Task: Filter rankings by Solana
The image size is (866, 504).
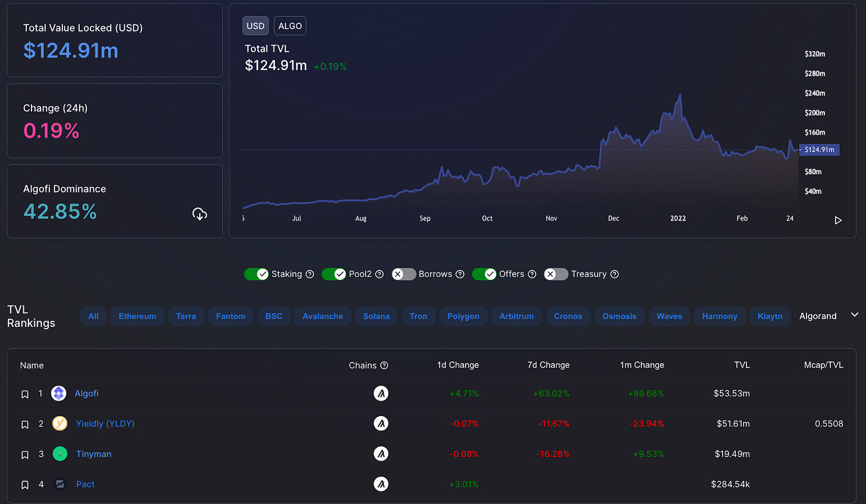Action: pos(376,316)
